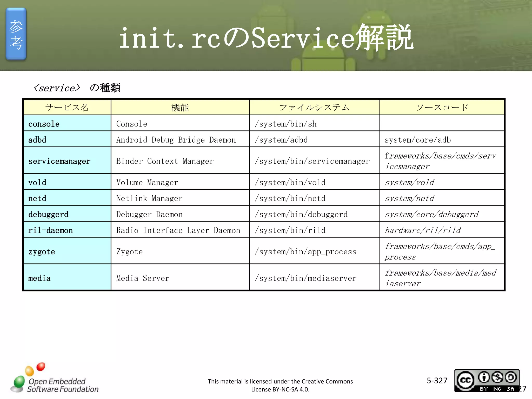Select the servicemanager service name cell
The height and width of the screenshot is (399, 532).
point(67,160)
